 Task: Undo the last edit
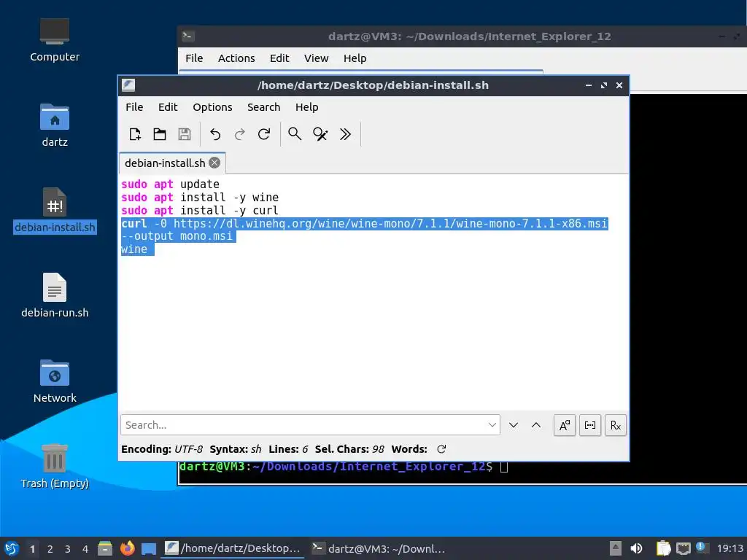[215, 134]
